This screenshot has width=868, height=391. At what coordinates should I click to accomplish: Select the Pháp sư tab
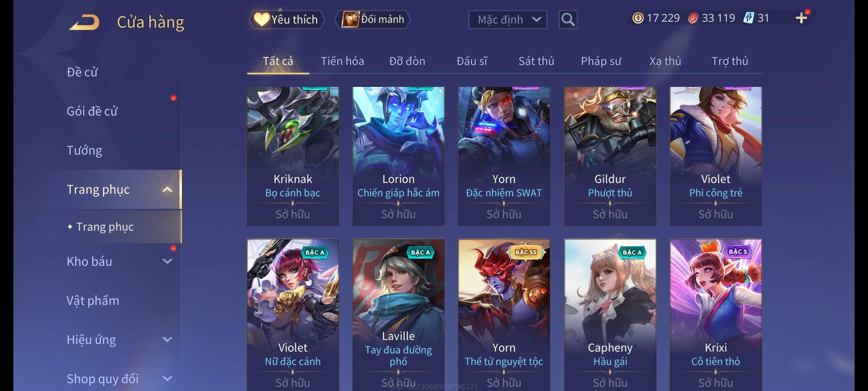pos(601,61)
